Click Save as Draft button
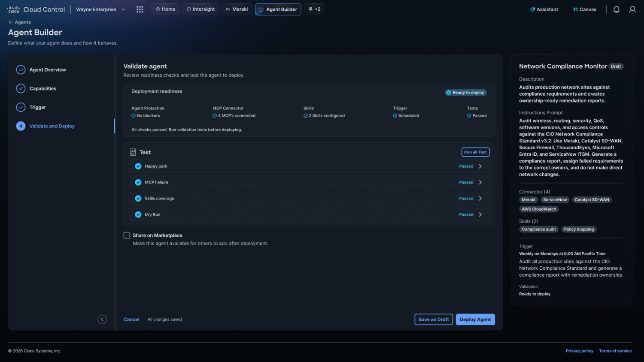The height and width of the screenshot is (362, 644). click(434, 320)
